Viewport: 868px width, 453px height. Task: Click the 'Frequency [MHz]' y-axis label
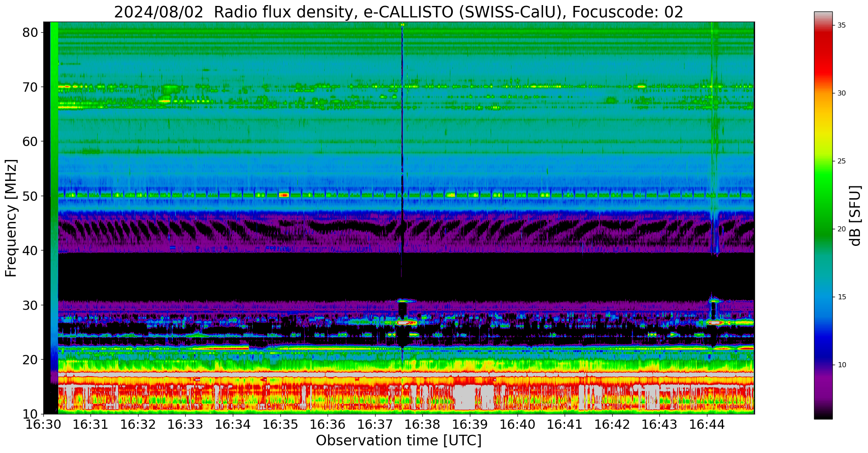click(11, 218)
